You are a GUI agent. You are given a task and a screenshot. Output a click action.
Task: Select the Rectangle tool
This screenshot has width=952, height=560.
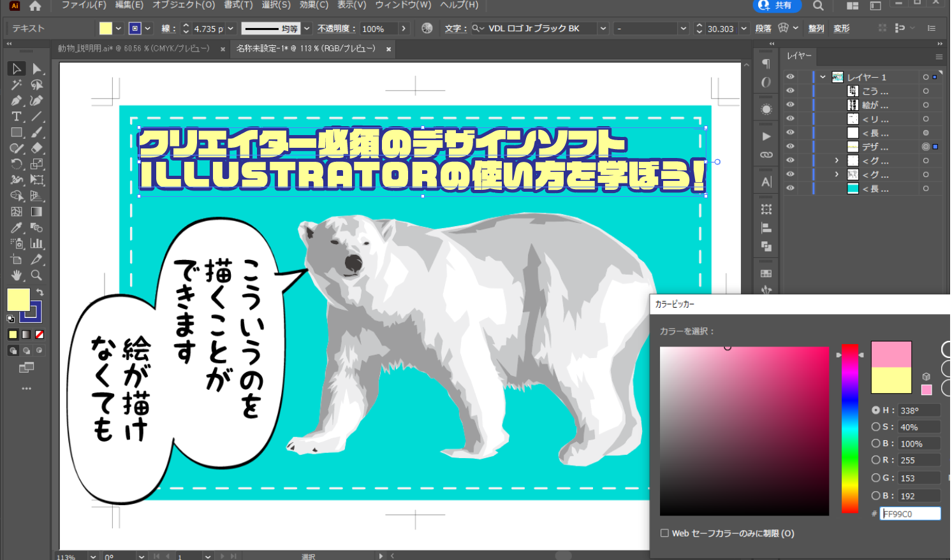pyautogui.click(x=16, y=131)
